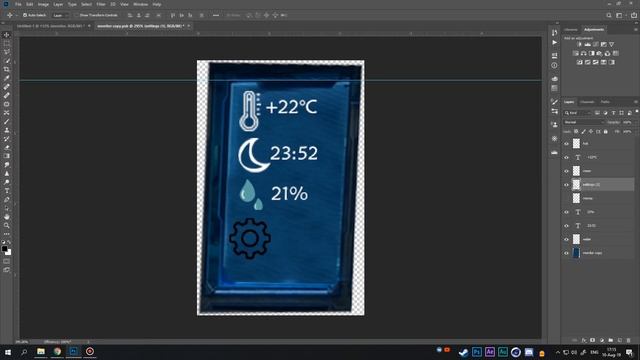Viewport: 640px width, 360px height.
Task: Hide the 21% text layer
Action: [567, 212]
